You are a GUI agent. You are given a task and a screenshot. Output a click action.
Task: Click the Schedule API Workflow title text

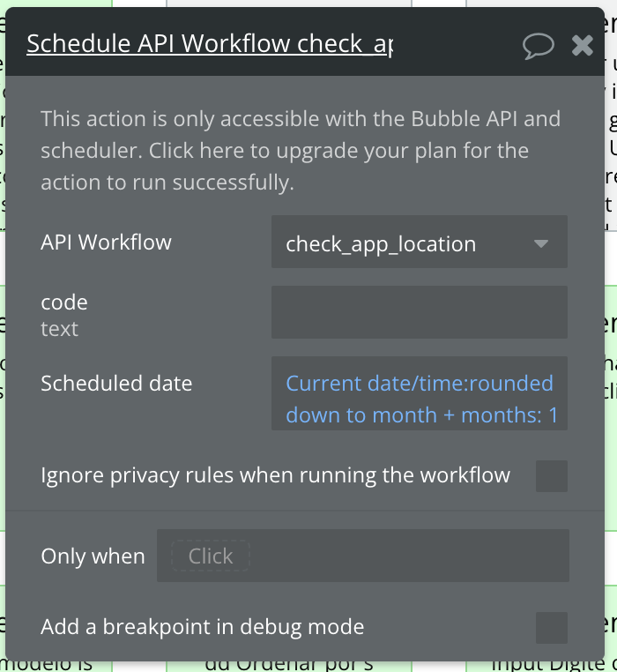tap(210, 44)
